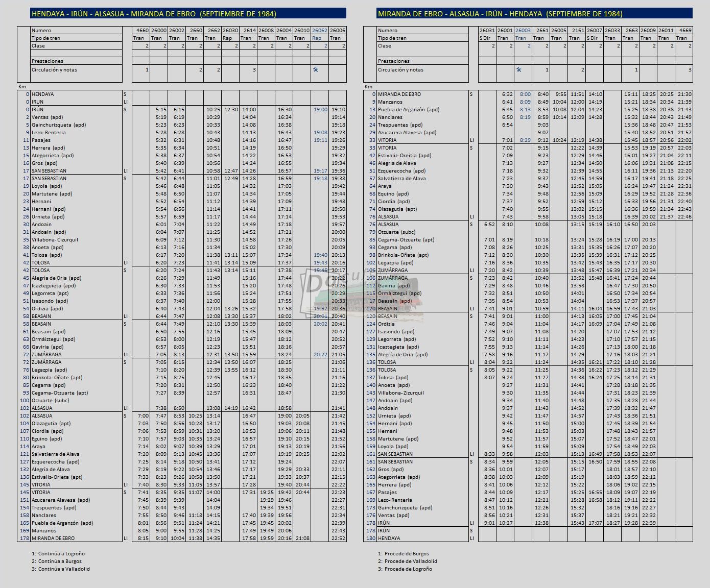Click 'Estivaliz-Oreitia (apd)' station name
Image resolution: width=710 pixels, height=588 pixels.
[x=405, y=156]
